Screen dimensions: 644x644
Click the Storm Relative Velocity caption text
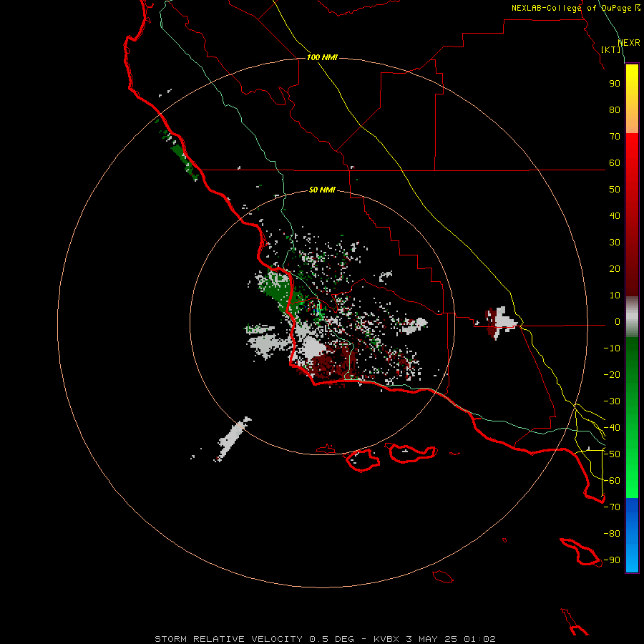[x=325, y=639]
